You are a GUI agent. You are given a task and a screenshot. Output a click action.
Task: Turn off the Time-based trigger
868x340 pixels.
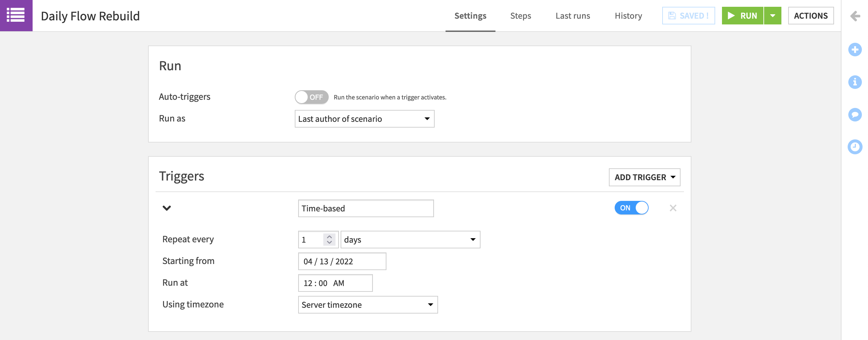pos(631,208)
